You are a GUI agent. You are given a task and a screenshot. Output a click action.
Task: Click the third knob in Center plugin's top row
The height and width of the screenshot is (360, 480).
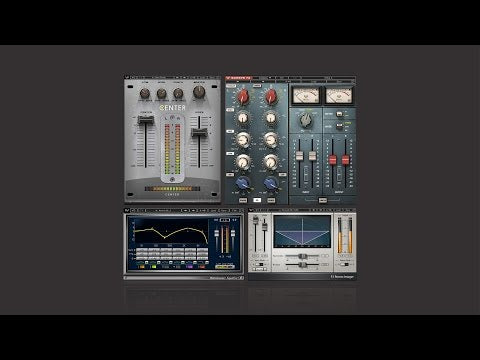(178, 93)
